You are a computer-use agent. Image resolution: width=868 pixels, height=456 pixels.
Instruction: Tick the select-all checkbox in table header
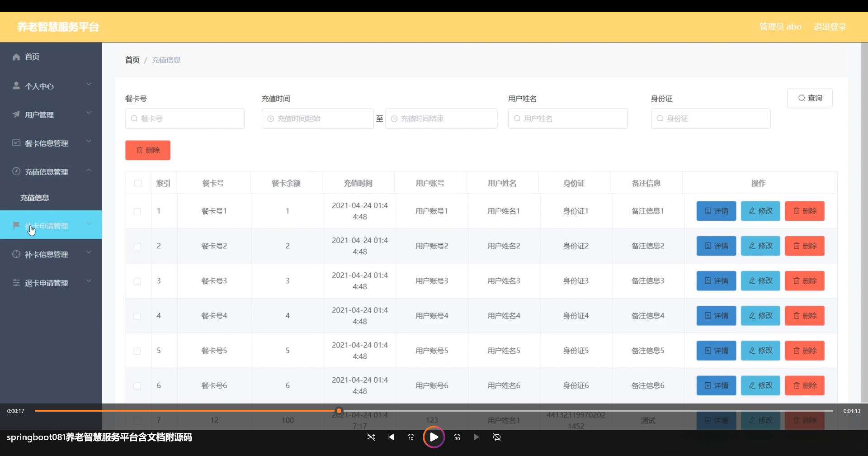click(x=138, y=183)
